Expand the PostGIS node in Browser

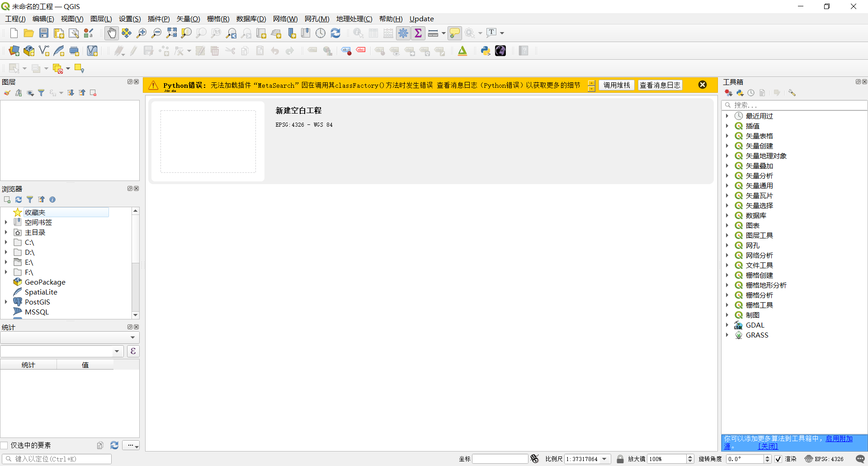[6, 302]
